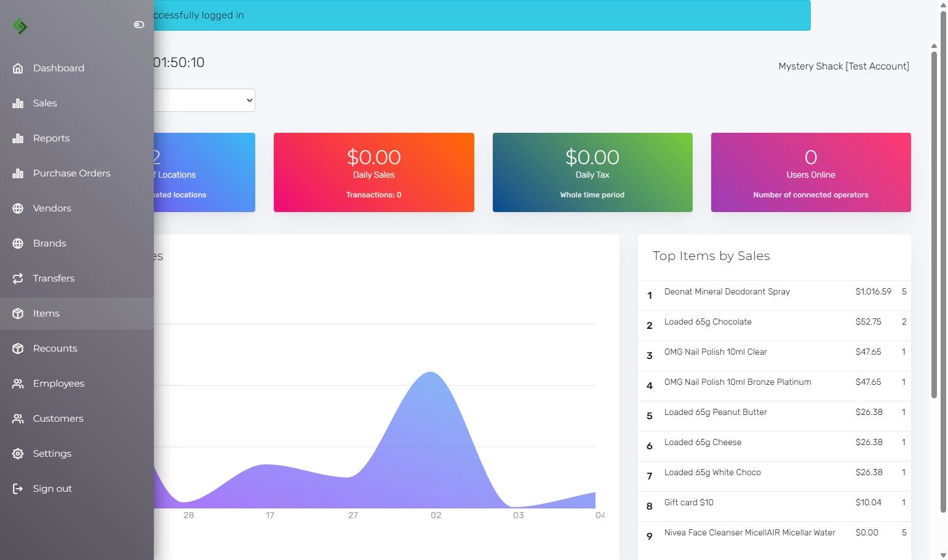Image resolution: width=948 pixels, height=560 pixels.
Task: Click the Recounts box icon
Action: 18,349
